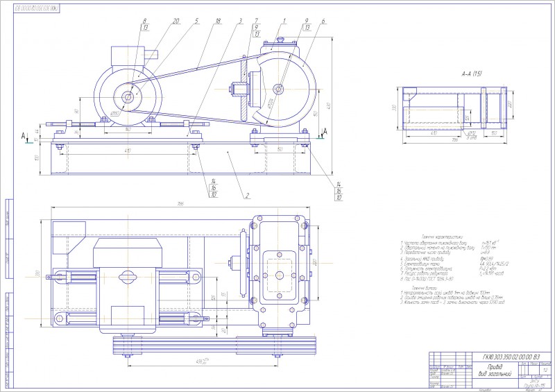Click the 220 dimension in section A-A view

510,104
